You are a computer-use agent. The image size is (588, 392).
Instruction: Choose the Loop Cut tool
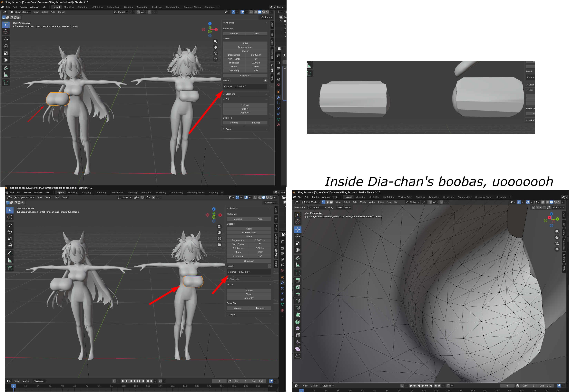[298, 301]
